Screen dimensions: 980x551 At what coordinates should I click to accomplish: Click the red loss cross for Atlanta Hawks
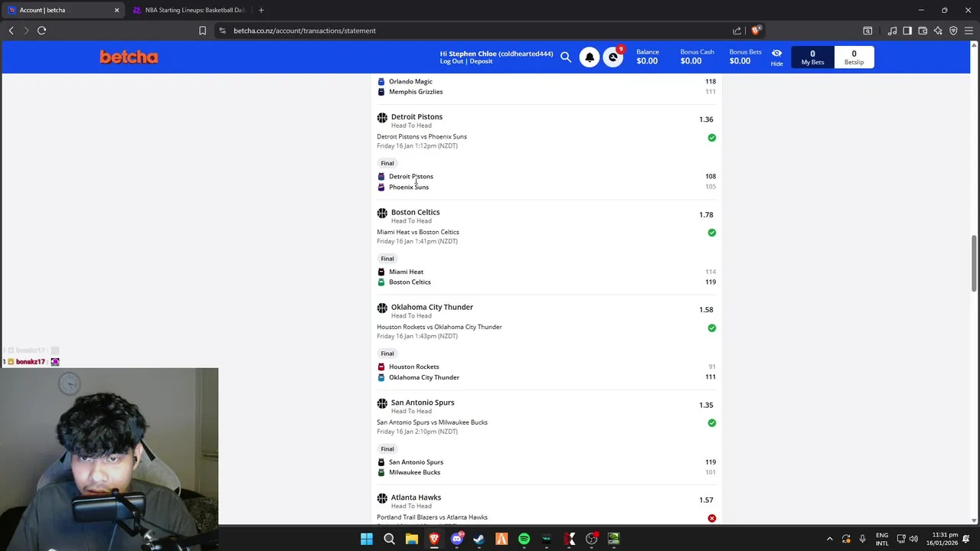712,518
